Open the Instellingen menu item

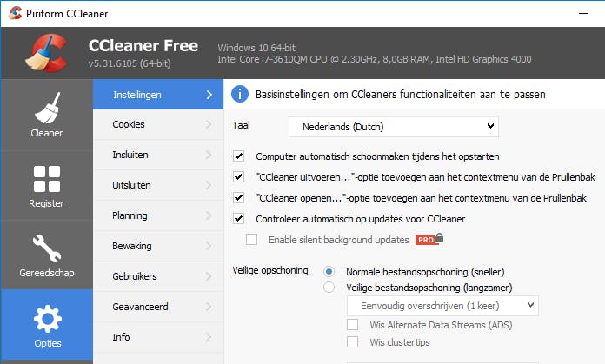pyautogui.click(x=158, y=95)
